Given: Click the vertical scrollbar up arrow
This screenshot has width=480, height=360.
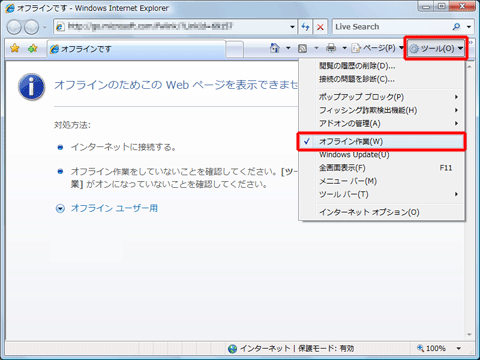Looking at the screenshot, I should (469, 66).
